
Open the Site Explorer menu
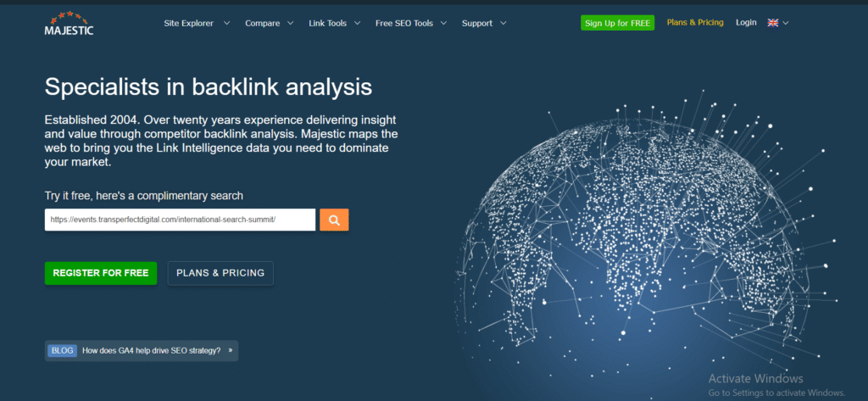point(188,23)
